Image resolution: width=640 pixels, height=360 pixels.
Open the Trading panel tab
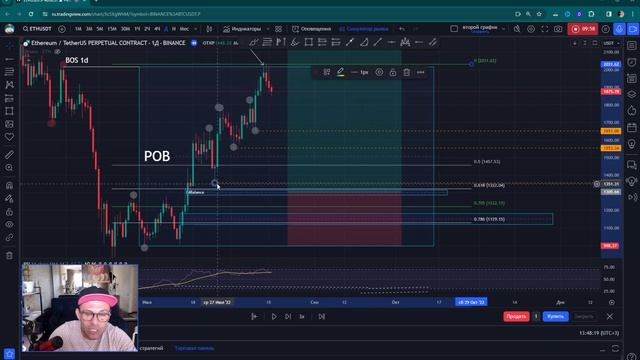[x=194, y=348]
